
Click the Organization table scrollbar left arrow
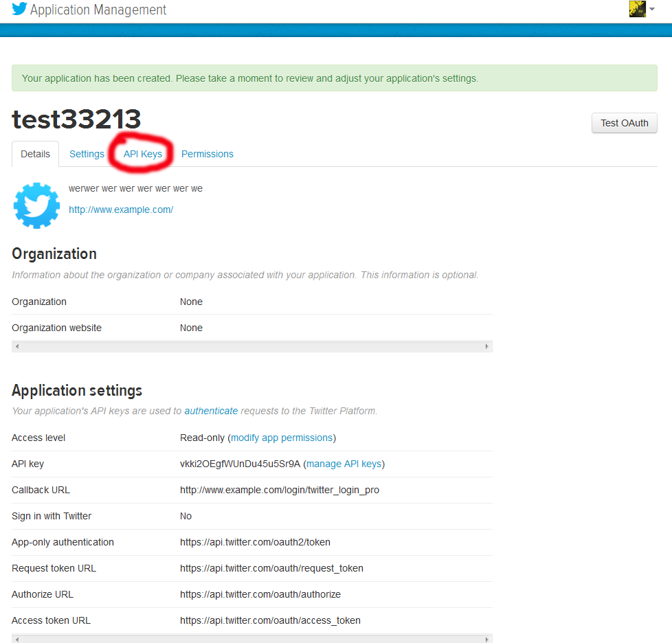tap(16, 347)
